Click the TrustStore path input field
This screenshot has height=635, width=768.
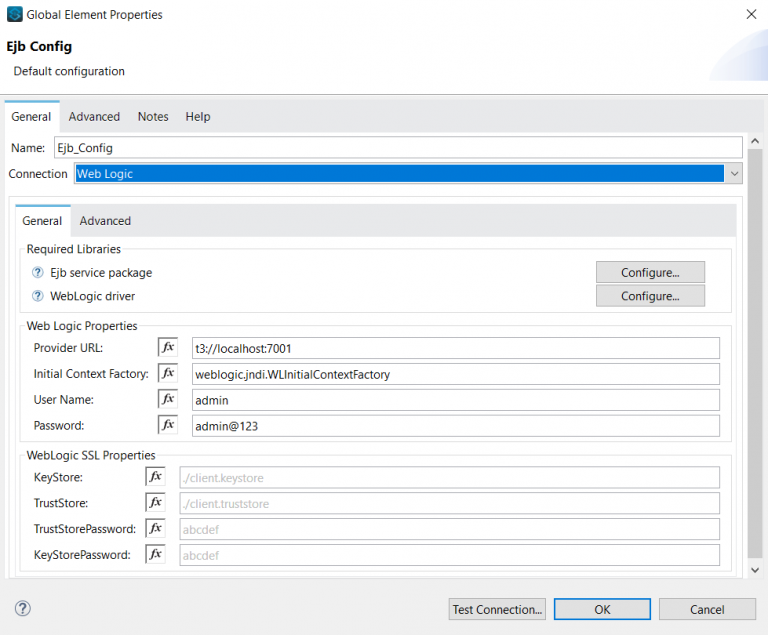coord(449,503)
